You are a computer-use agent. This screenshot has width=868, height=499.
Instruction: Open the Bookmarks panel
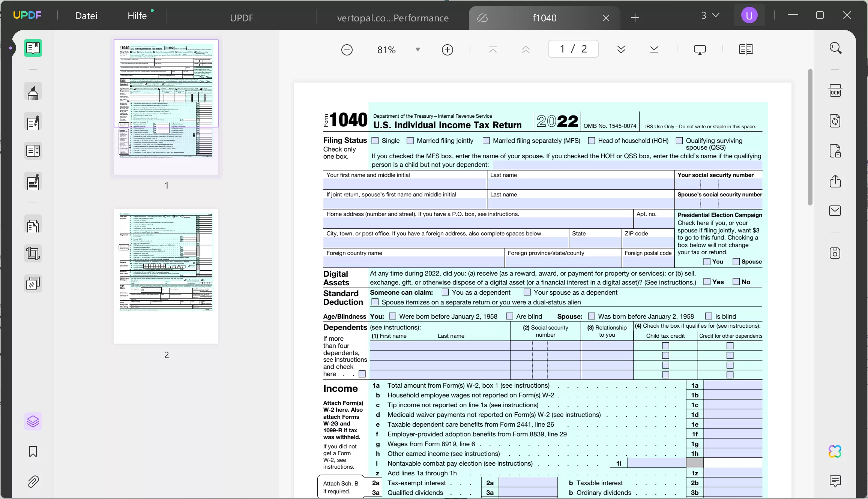33,452
